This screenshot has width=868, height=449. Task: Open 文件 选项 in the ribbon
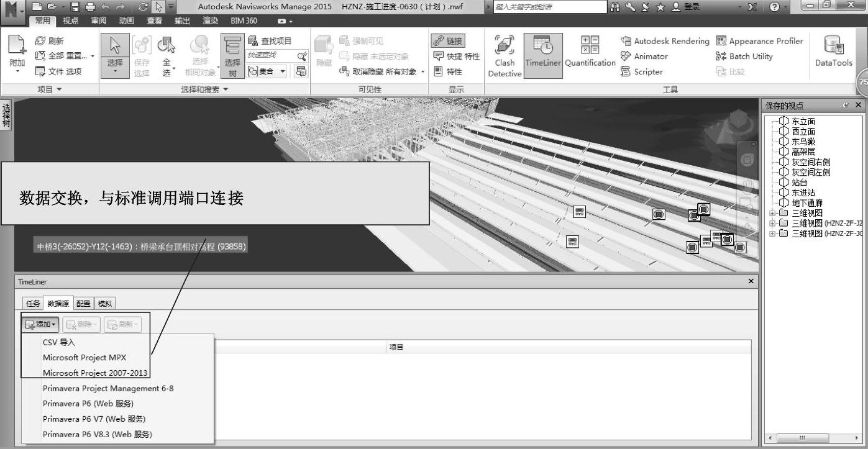58,71
